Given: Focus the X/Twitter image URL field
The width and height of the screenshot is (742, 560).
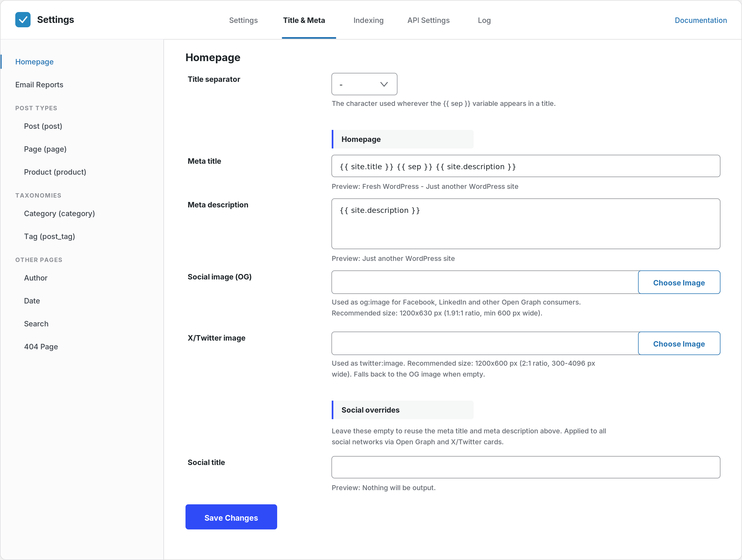Looking at the screenshot, I should (484, 343).
